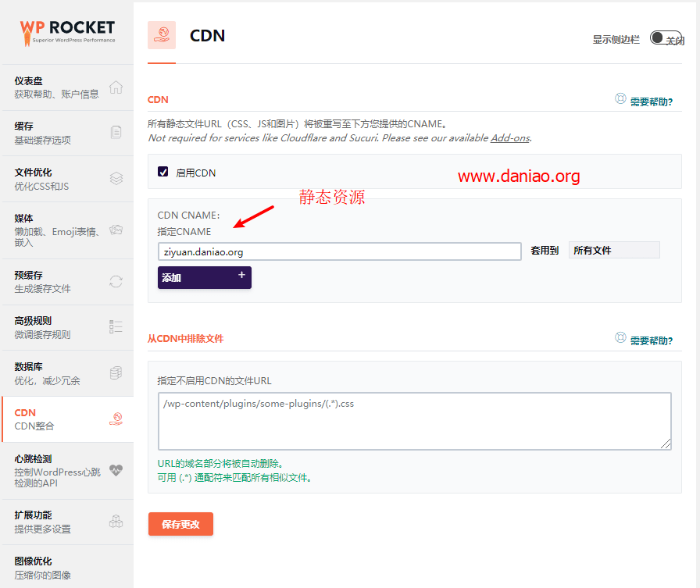Image resolution: width=700 pixels, height=588 pixels.
Task: Go to 媒体 section
Action: click(68, 230)
